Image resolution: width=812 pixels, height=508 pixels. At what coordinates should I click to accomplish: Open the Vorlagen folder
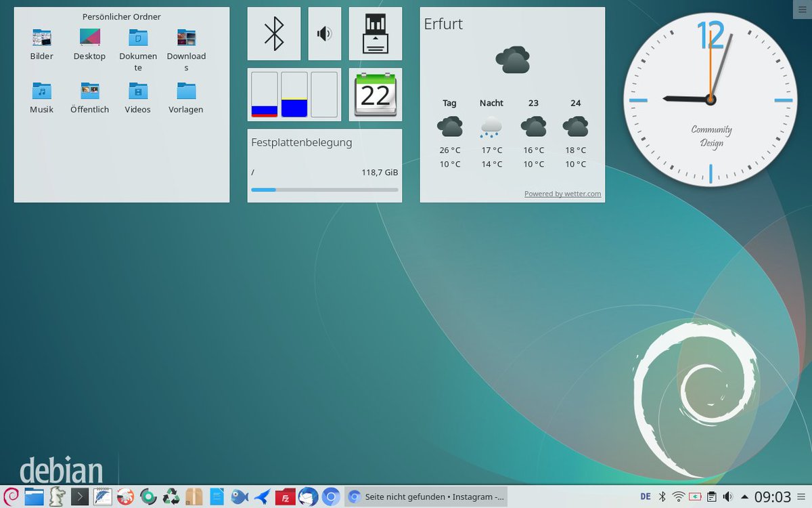186,98
